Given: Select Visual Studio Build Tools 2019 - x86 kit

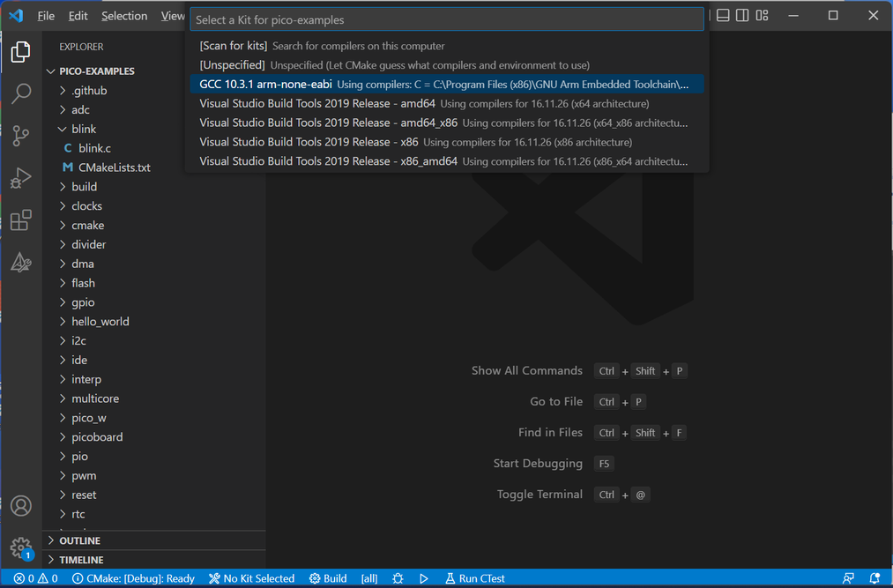Looking at the screenshot, I should click(447, 142).
